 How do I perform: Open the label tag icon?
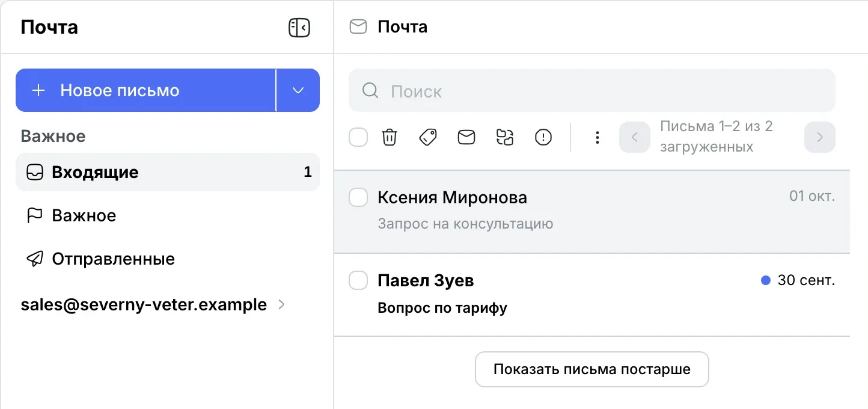pos(428,138)
